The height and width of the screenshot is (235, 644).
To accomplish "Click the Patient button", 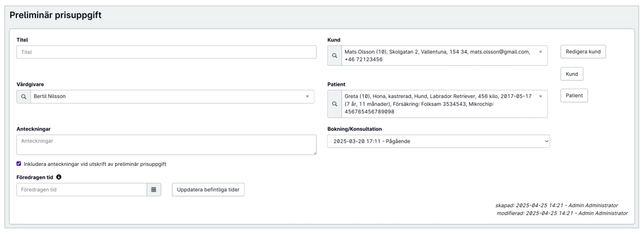I will pos(574,96).
